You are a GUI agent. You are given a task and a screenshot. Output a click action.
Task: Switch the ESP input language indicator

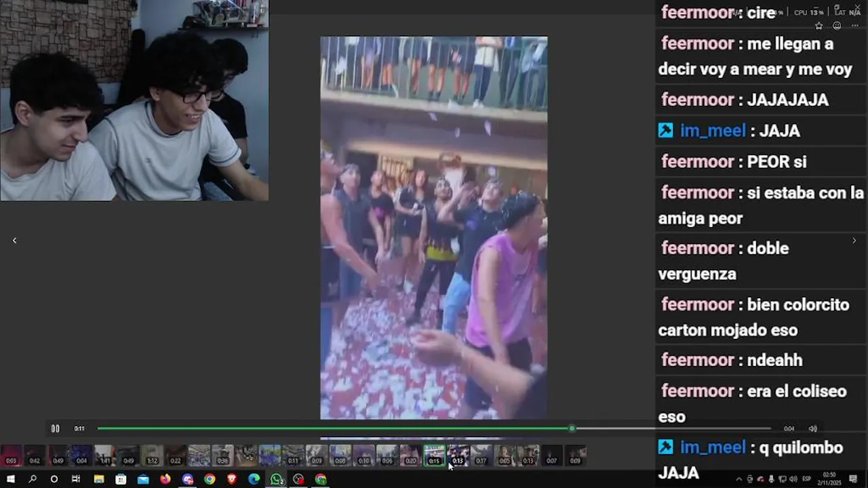tap(806, 479)
